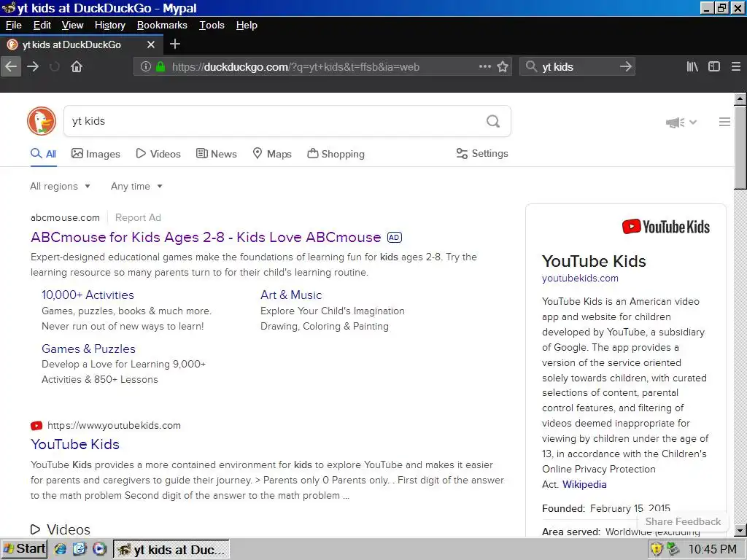The image size is (747, 560).
Task: Bookmark this page with the star icon
Action: tap(503, 66)
